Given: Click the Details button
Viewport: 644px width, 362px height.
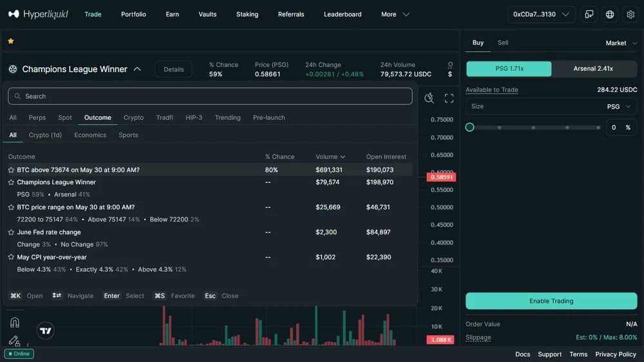Looking at the screenshot, I should (174, 70).
